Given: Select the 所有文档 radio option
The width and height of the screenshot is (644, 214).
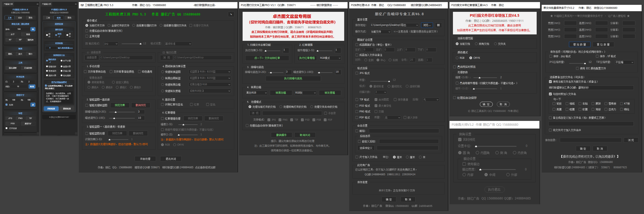Looking at the screenshot, I should click(x=476, y=44).
